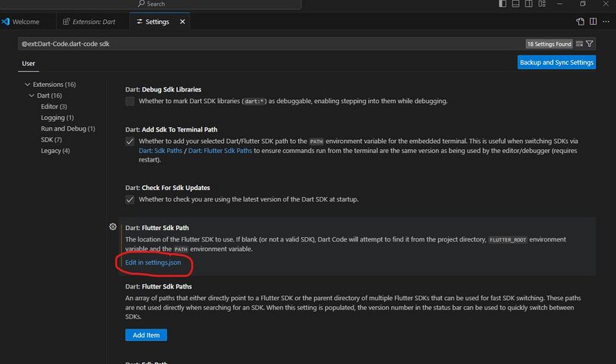This screenshot has width=616, height=364.
Task: Click Backup and Sync Settings button
Action: pos(556,62)
